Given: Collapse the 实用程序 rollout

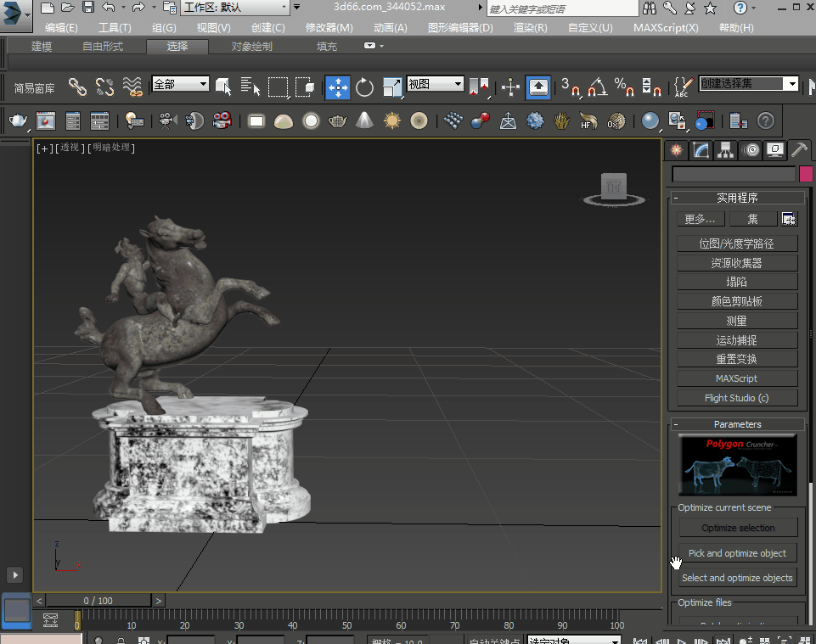Looking at the screenshot, I should pyautogui.click(x=736, y=198).
